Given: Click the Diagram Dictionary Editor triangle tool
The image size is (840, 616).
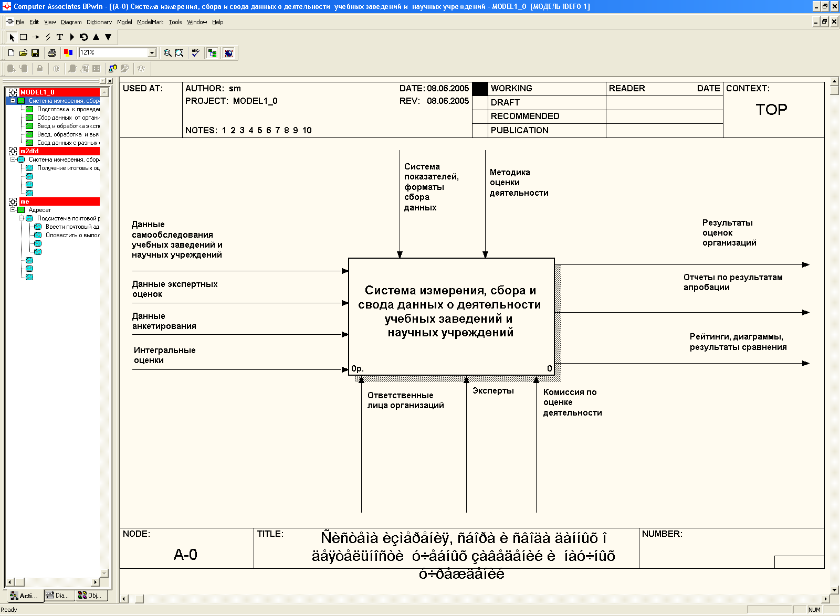Looking at the screenshot, I should pos(72,37).
